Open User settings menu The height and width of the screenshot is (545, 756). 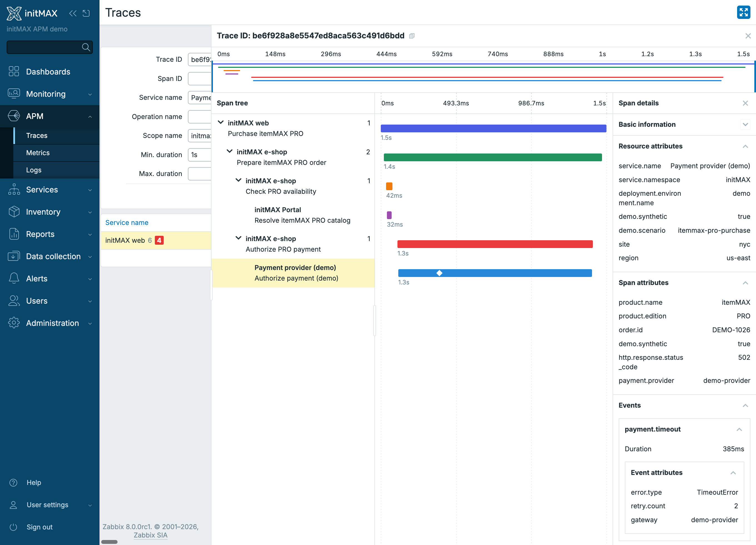point(50,505)
